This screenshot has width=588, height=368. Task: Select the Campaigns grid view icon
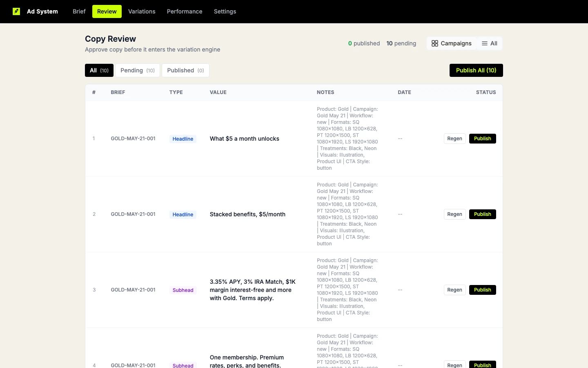(435, 43)
